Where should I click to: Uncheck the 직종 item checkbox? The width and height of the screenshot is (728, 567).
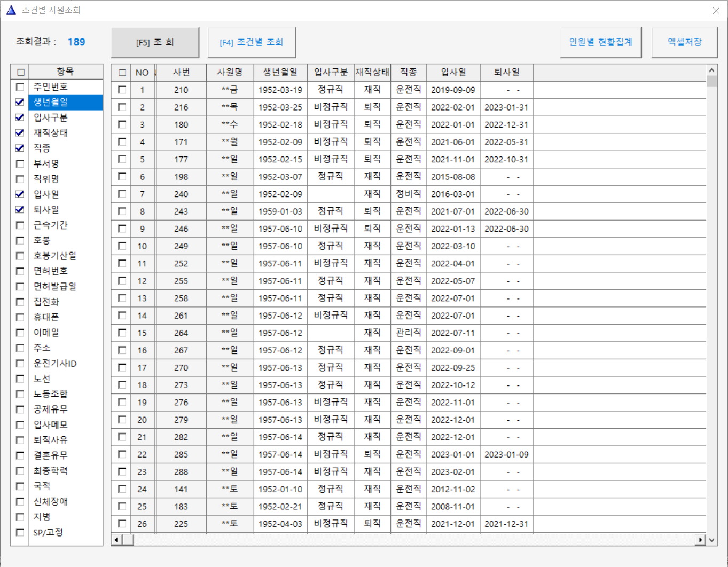[20, 148]
